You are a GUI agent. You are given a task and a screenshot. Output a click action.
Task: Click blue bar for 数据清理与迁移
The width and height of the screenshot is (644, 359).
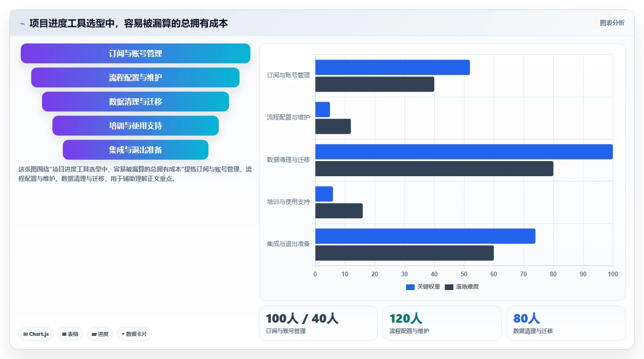coord(464,152)
